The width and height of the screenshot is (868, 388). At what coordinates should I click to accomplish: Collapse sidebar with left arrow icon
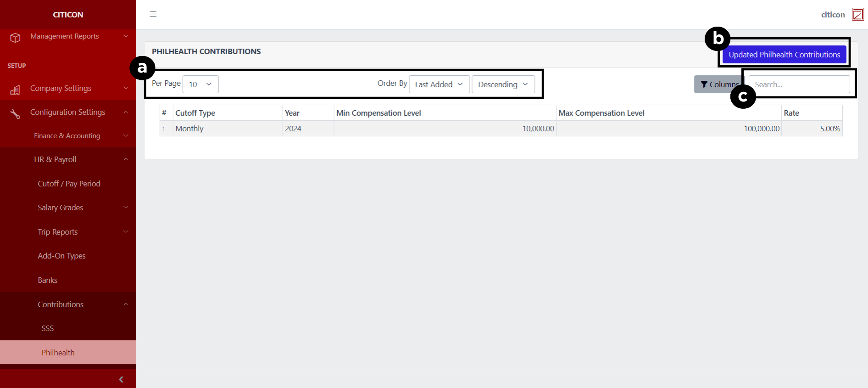tap(121, 379)
